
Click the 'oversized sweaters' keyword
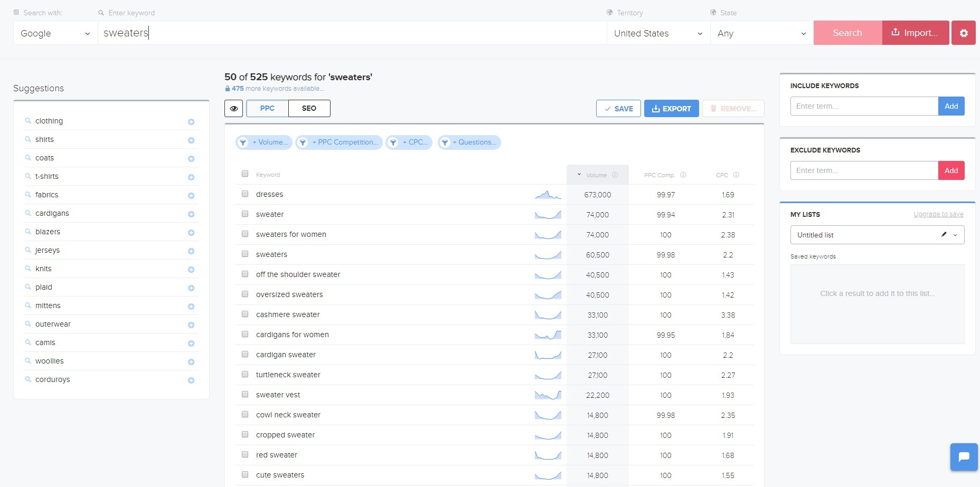[x=289, y=294]
